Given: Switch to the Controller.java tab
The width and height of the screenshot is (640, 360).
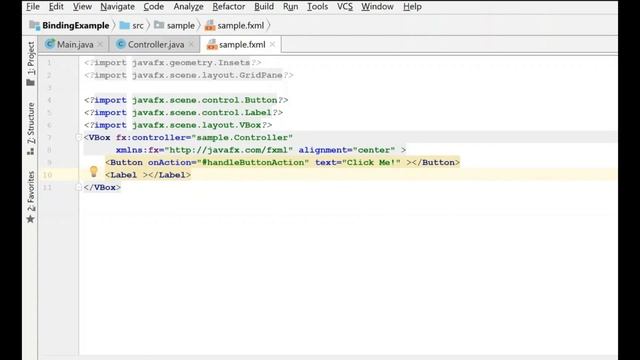Looking at the screenshot, I should (x=156, y=44).
